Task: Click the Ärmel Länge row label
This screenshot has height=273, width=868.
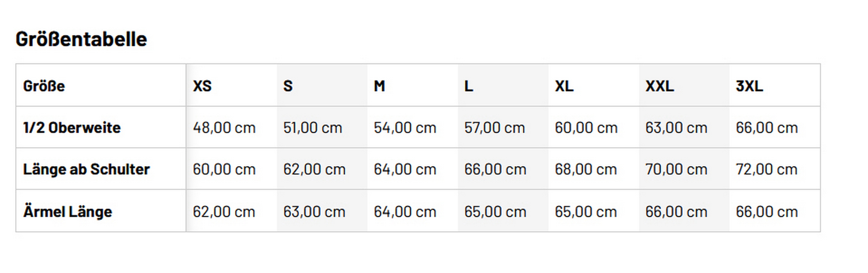Action: click(x=67, y=212)
